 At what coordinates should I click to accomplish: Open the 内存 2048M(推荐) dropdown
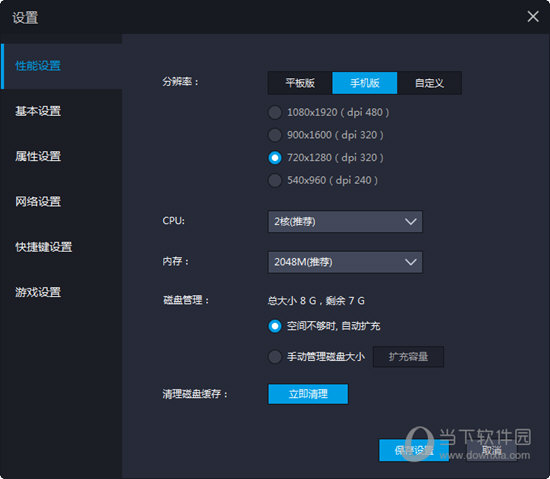coord(345,262)
